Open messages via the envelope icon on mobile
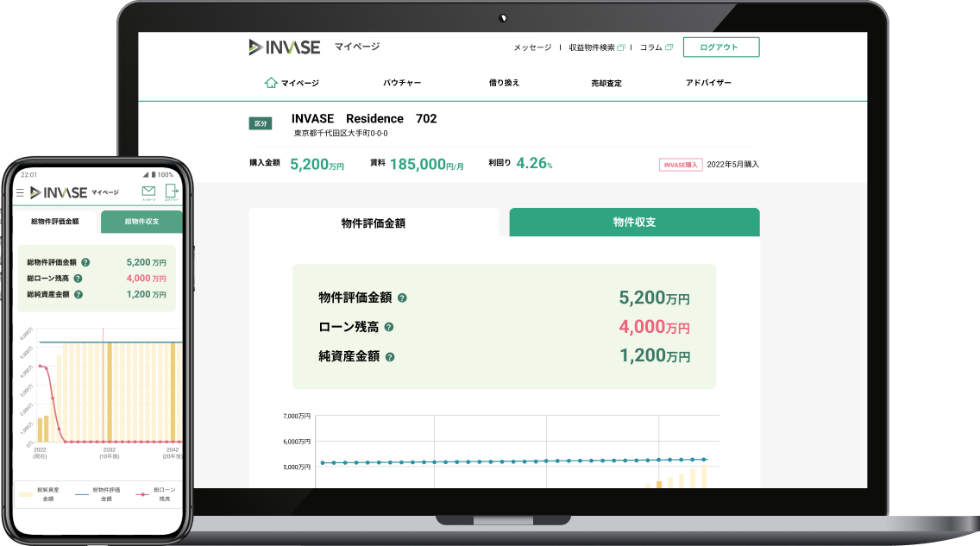Screen dimensions: 980x546 (x=148, y=191)
